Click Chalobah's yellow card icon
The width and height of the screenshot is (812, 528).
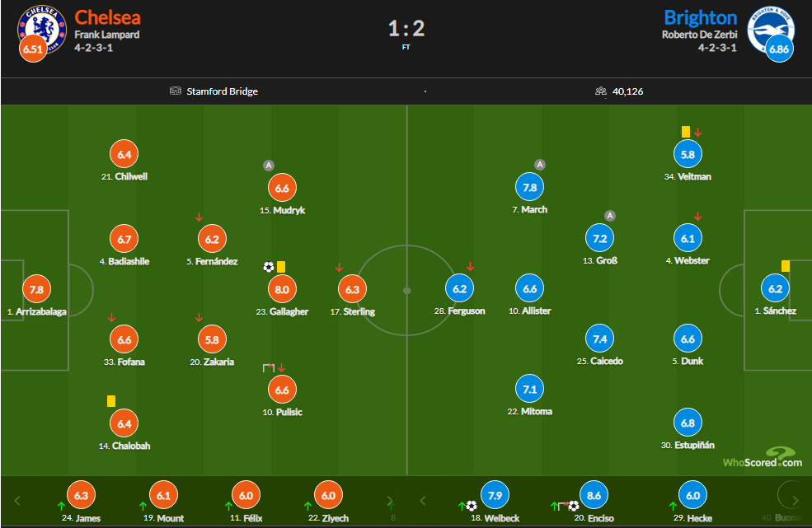pyautogui.click(x=110, y=400)
